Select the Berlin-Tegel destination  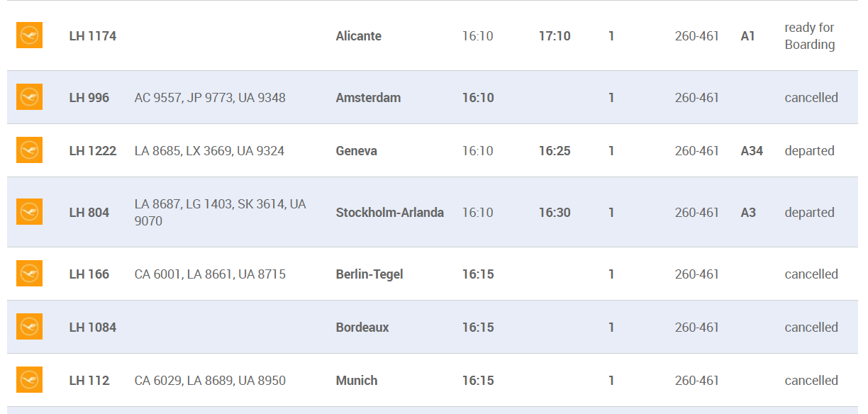369,274
